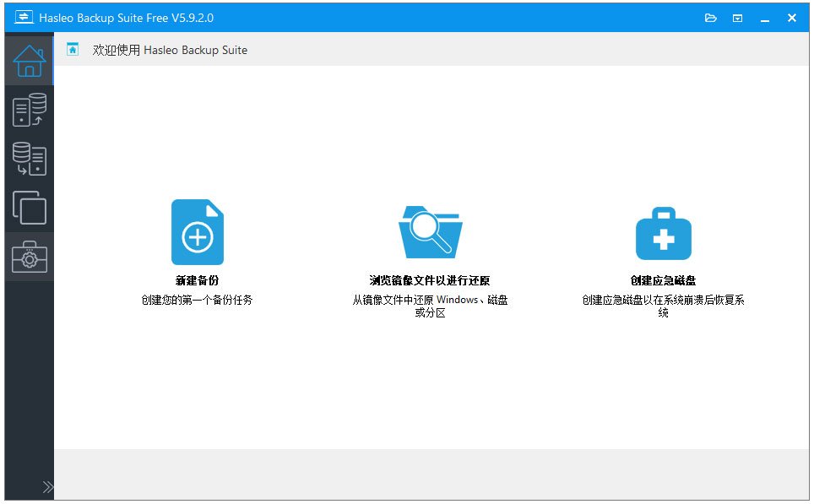The image size is (814, 504).
Task: Open the Tools toolbox sidebar icon
Action: click(x=29, y=257)
